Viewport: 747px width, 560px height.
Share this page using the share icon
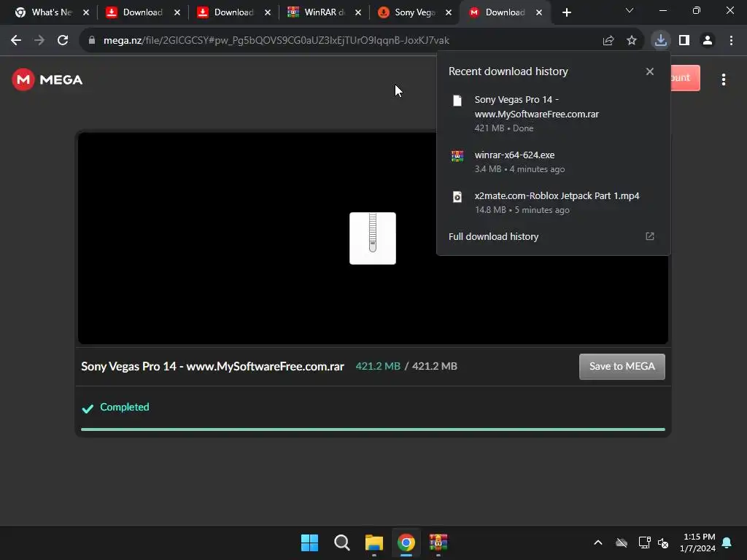coord(608,41)
